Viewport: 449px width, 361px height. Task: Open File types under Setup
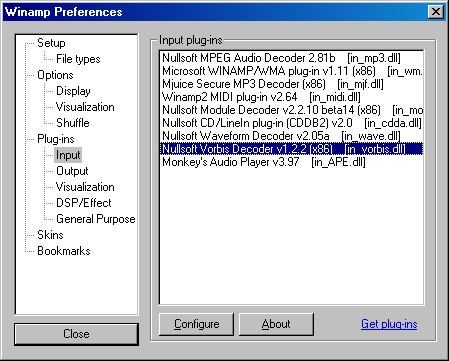78,59
